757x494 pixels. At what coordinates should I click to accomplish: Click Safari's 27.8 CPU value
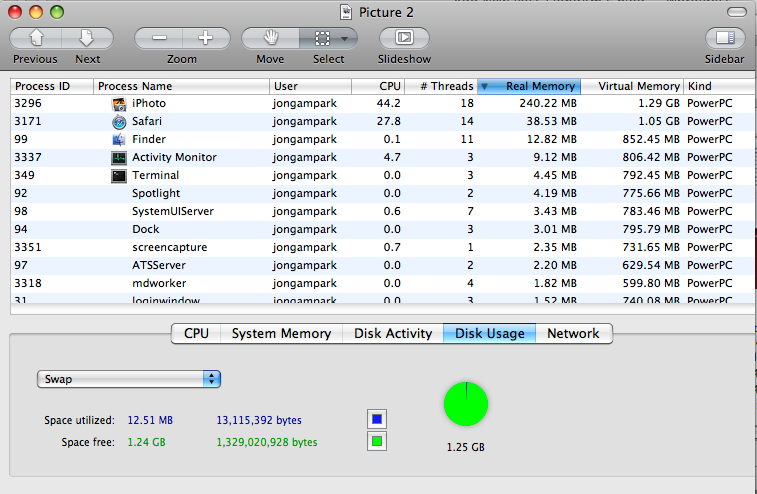389,122
